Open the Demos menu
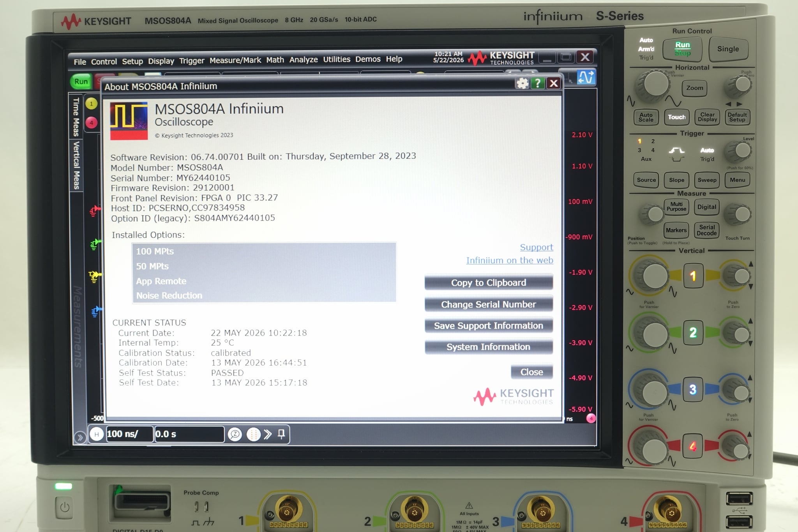Viewport: 798px width, 532px height. [x=368, y=59]
